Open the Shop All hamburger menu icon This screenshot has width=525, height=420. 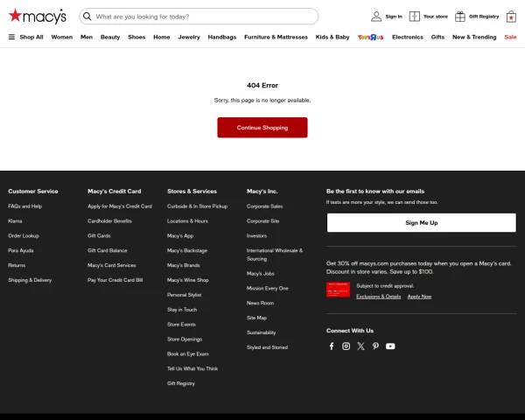click(11, 37)
